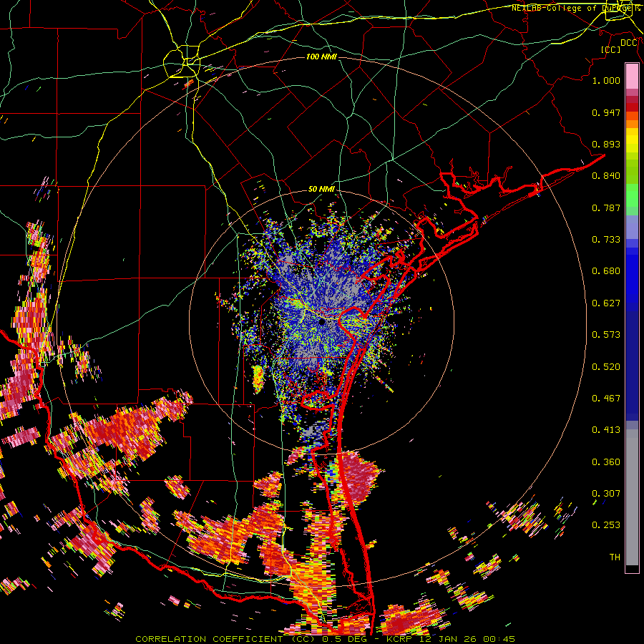This screenshot has height=644, width=644.
Task: Click the 100 NMI range ring label
Action: click(x=321, y=57)
